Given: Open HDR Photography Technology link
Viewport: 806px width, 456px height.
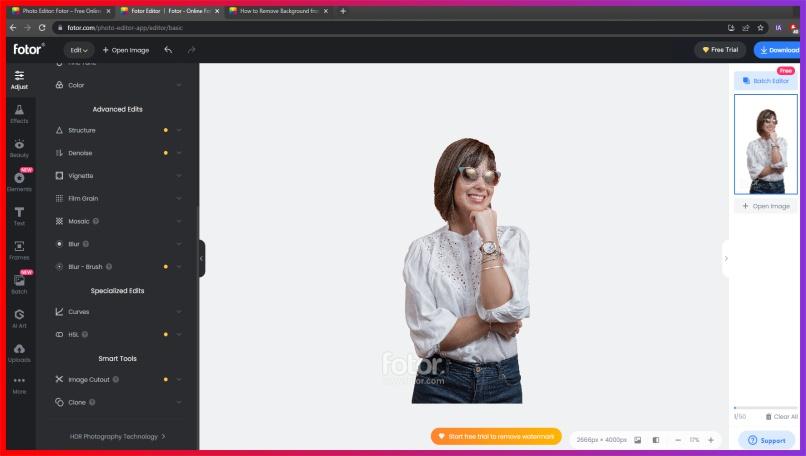Looking at the screenshot, I should point(117,436).
